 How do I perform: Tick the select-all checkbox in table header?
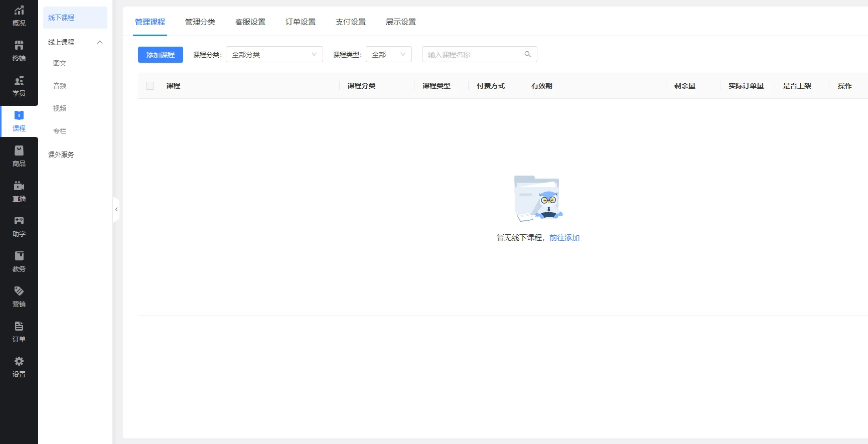pyautogui.click(x=150, y=86)
